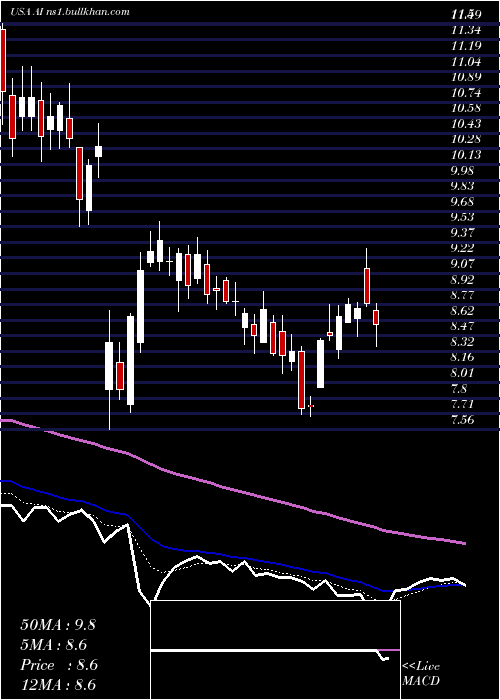Select the 5MA : 8.6 legend entry
The width and height of the screenshot is (500, 700).
[54, 645]
